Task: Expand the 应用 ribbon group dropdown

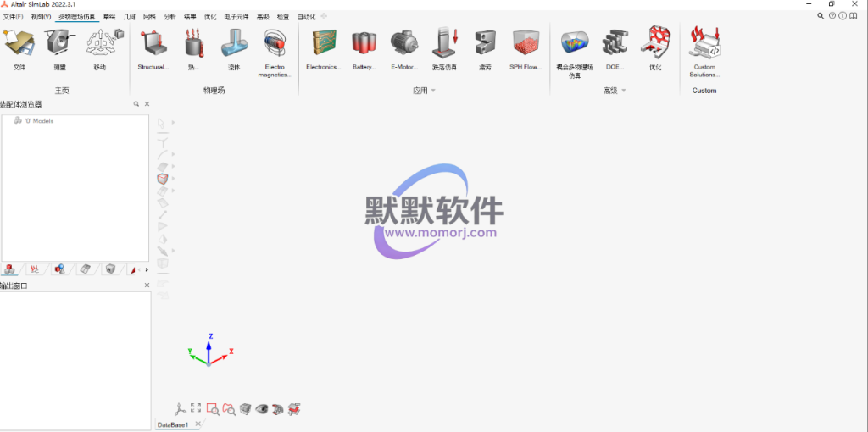Action: pos(433,91)
